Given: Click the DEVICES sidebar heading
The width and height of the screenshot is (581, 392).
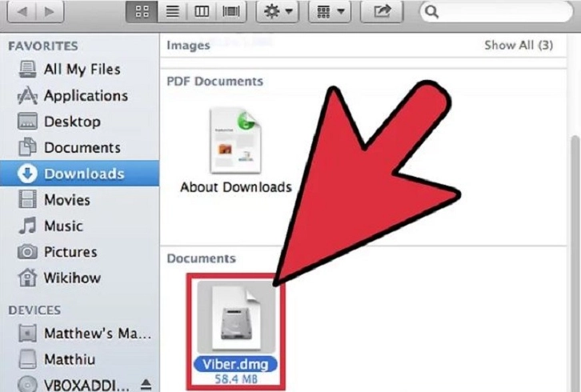Looking at the screenshot, I should point(35,310).
